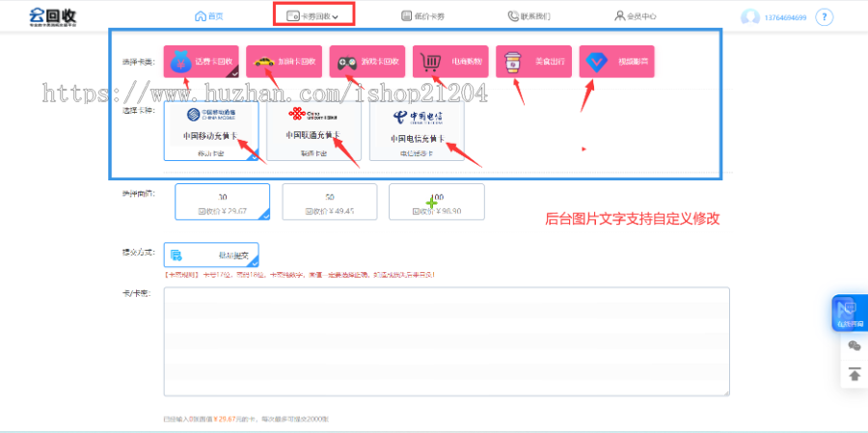Viewport: 868px width, 433px height.
Task: Select the 游戏卡回收 gamepad category
Action: coord(367,62)
